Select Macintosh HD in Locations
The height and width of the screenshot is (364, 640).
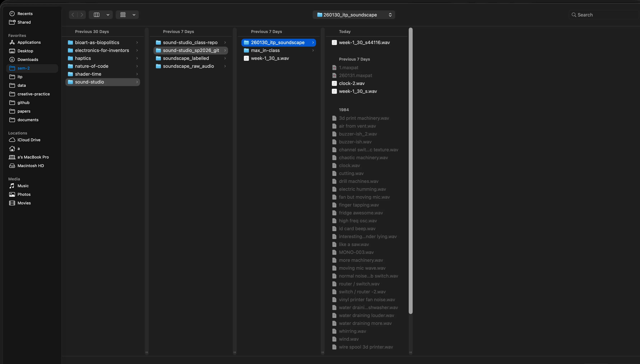click(x=31, y=166)
